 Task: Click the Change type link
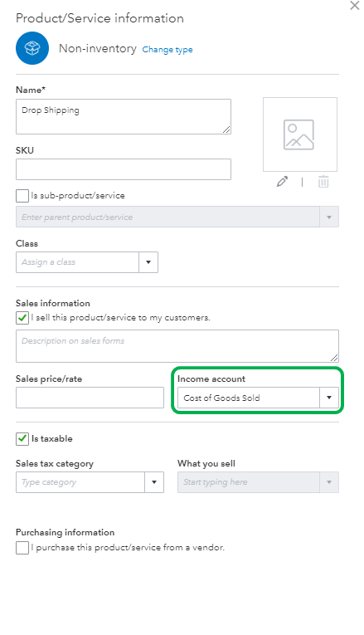pos(167,50)
